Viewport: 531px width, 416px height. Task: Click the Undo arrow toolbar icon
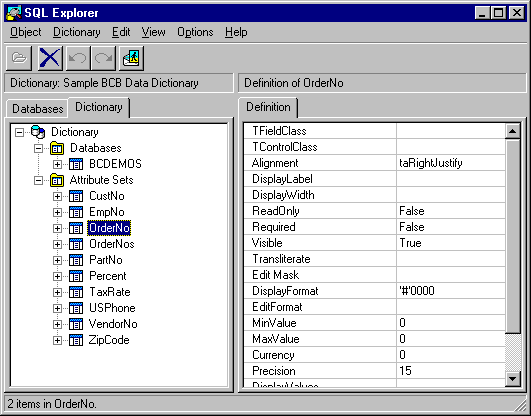pyautogui.click(x=78, y=58)
